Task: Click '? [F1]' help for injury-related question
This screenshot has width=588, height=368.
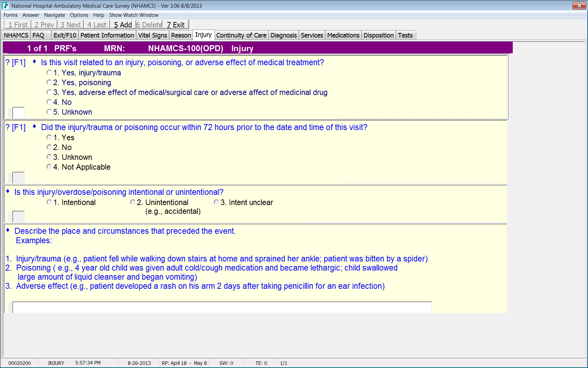Action: coord(16,62)
